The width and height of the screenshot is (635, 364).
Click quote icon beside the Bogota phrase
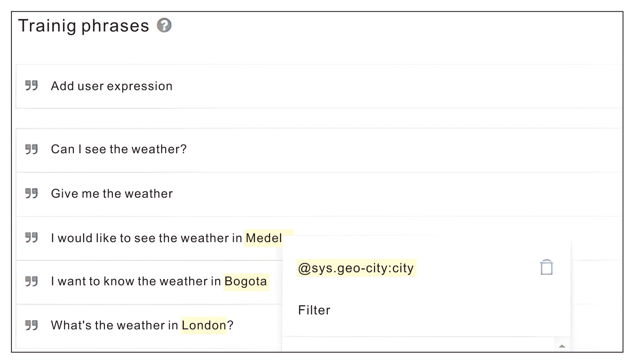pos(31,281)
